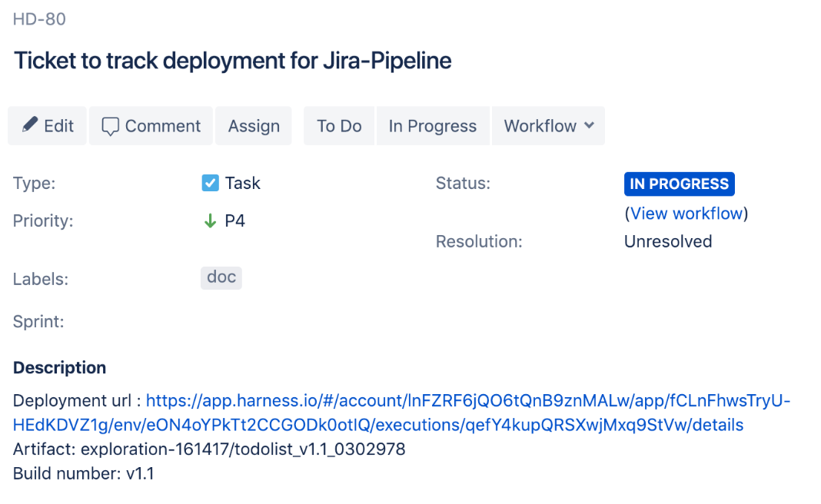
Task: Open the Harness deployment URL link
Action: (401, 413)
